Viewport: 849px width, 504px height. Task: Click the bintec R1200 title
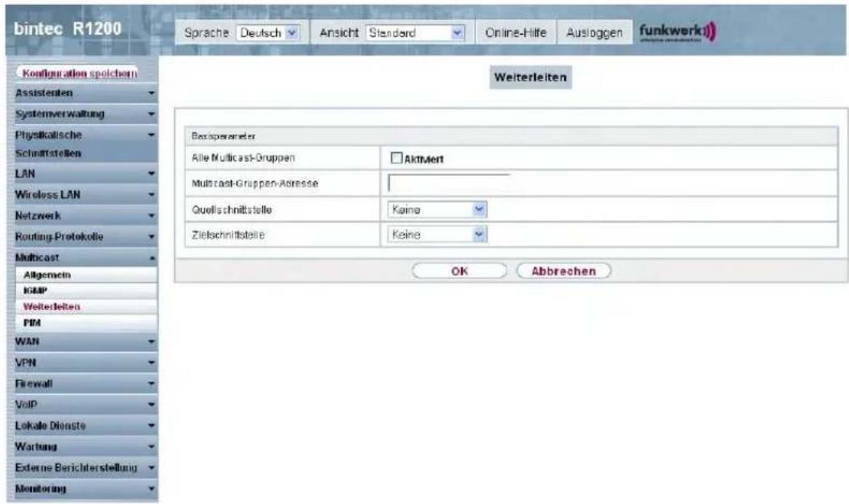point(67,29)
